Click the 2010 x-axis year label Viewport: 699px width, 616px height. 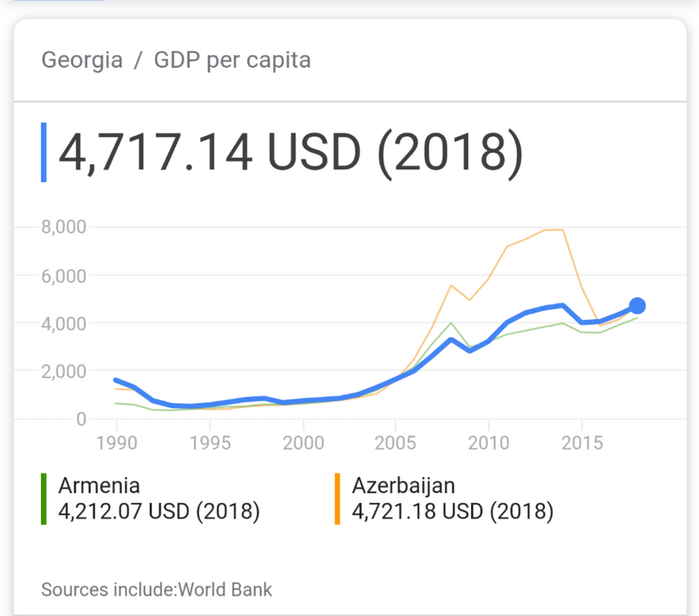tap(489, 443)
